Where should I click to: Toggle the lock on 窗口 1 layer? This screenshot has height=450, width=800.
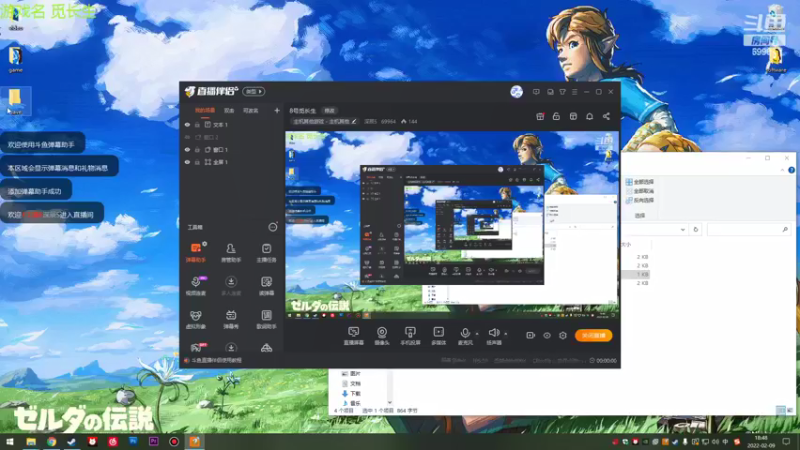point(197,149)
